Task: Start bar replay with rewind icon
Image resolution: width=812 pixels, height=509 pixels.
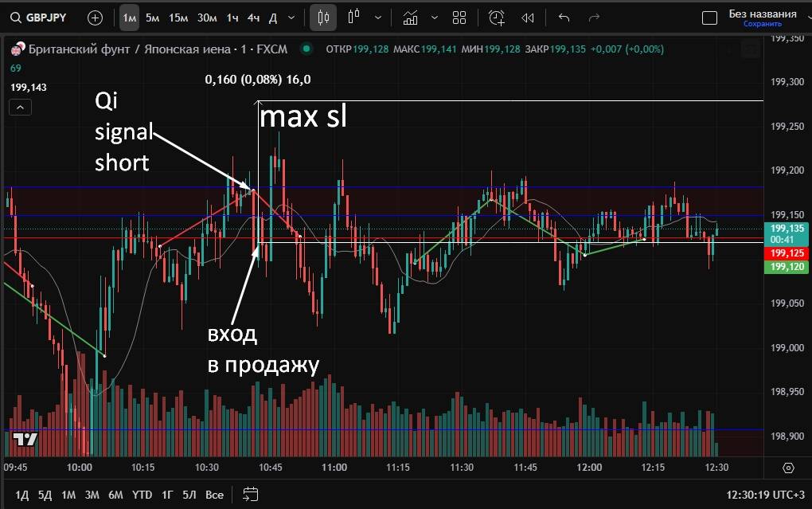Action: click(528, 18)
